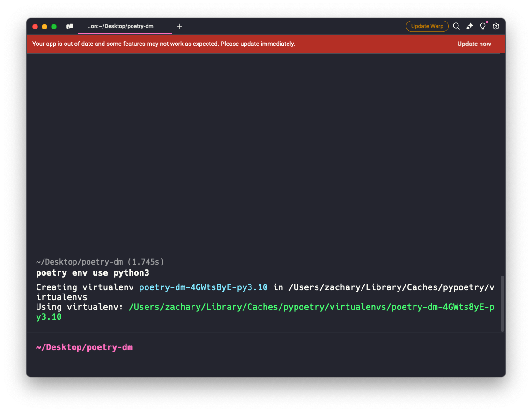Click the '~/Desktop/poetry-dm (1.745s)' block header
Screen dimensions: 532x412
point(100,262)
